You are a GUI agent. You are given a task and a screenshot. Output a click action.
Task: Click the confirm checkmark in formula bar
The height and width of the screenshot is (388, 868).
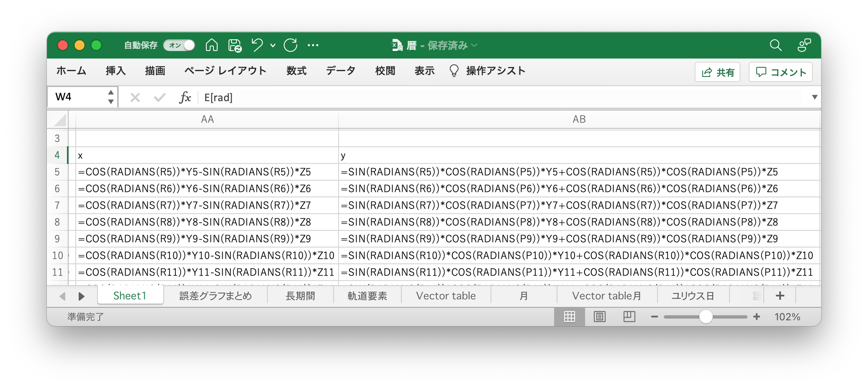[x=159, y=97]
